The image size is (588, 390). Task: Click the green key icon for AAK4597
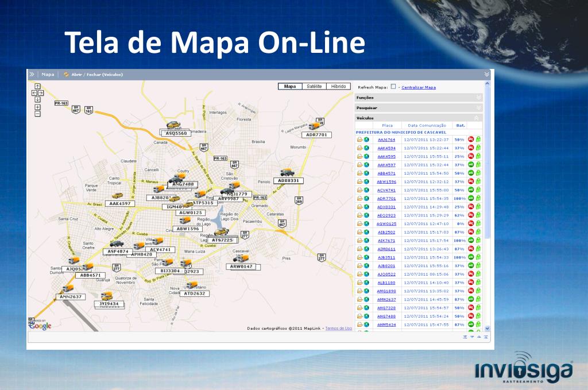471,165
